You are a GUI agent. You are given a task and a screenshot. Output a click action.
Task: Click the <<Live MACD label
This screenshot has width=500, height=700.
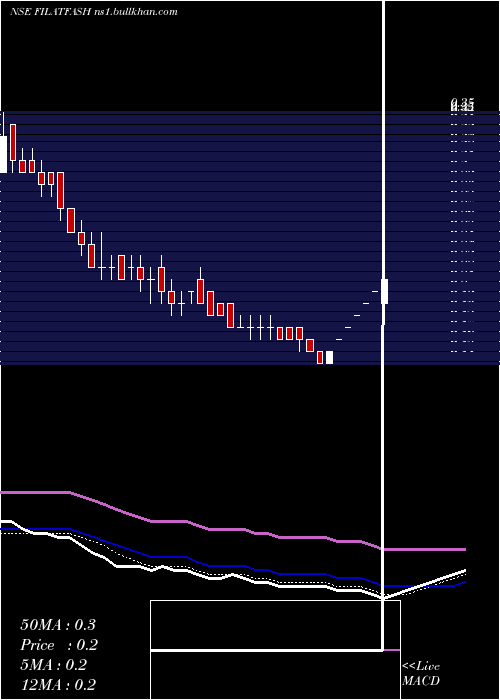[x=421, y=674]
